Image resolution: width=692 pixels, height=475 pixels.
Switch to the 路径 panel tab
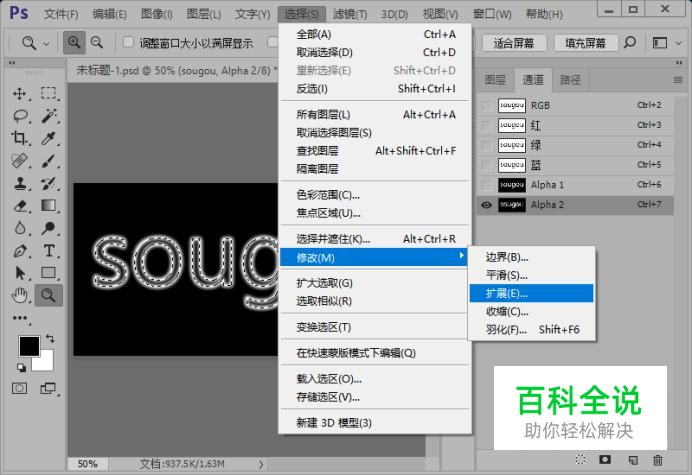[570, 80]
